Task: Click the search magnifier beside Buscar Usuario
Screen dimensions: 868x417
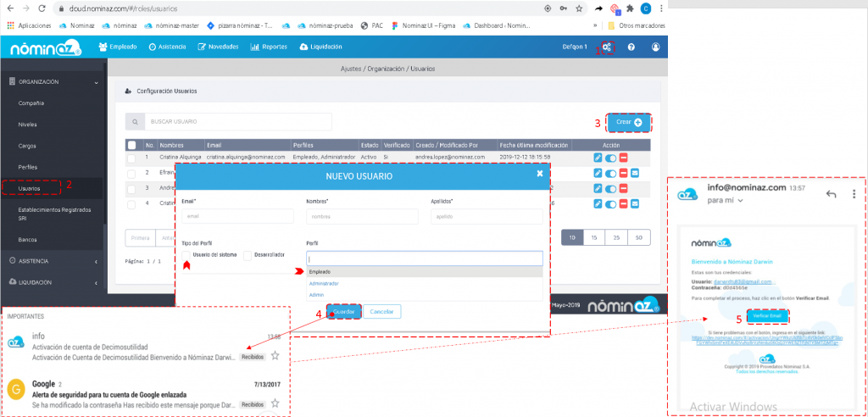Action: 135,122
